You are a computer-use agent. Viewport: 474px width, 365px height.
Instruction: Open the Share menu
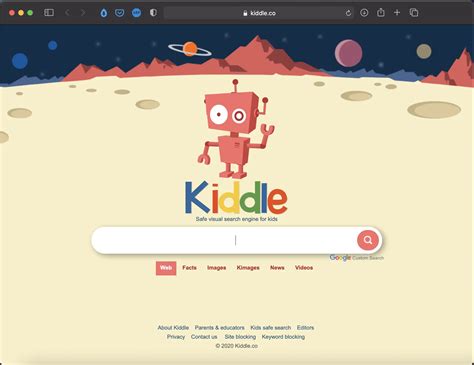381,13
